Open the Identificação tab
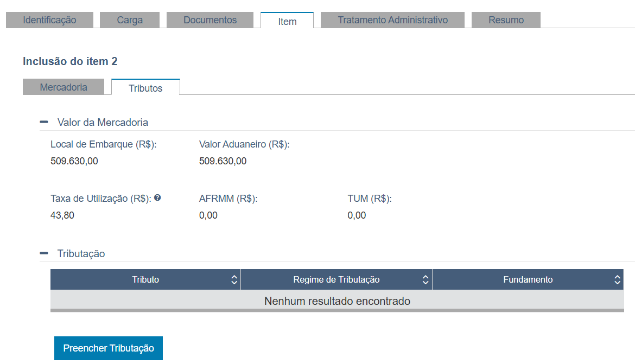 49,20
